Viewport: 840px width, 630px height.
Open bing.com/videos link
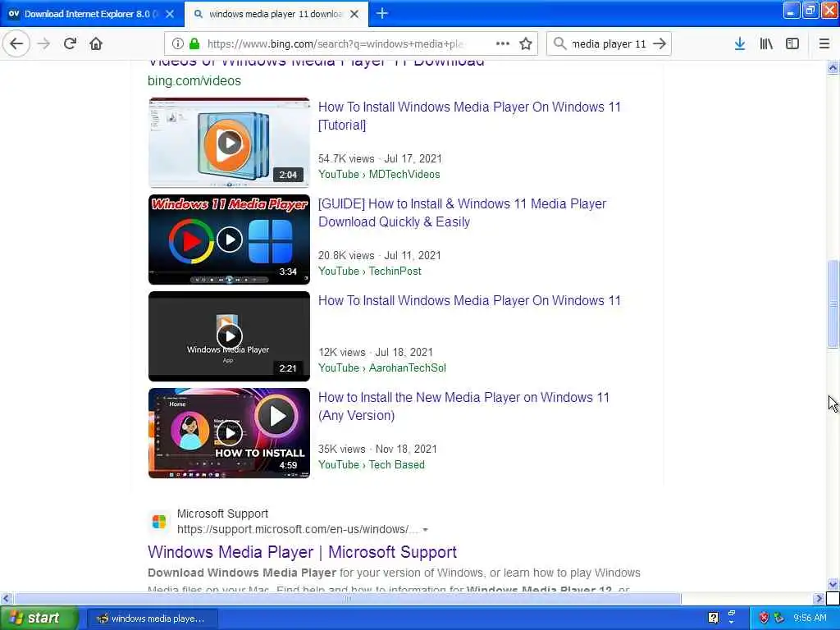coord(194,81)
